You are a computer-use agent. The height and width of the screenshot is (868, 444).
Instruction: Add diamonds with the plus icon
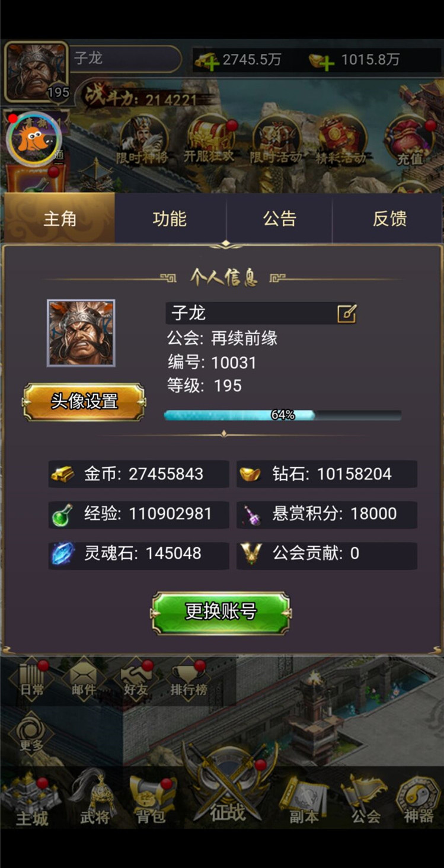[322, 60]
